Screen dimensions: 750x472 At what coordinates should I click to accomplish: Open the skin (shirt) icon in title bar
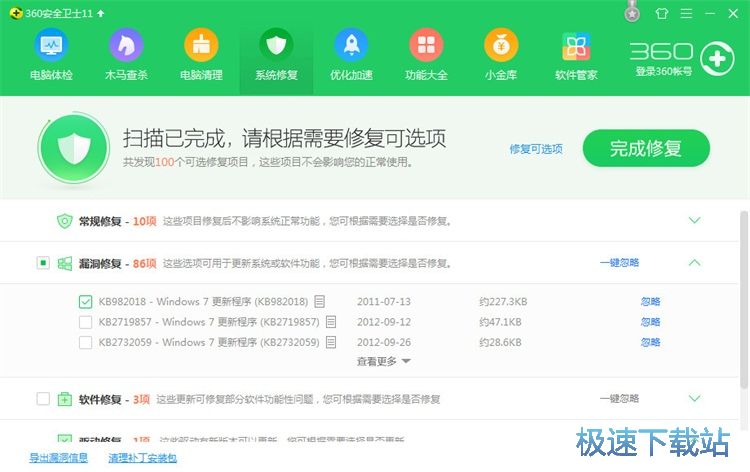[x=662, y=13]
